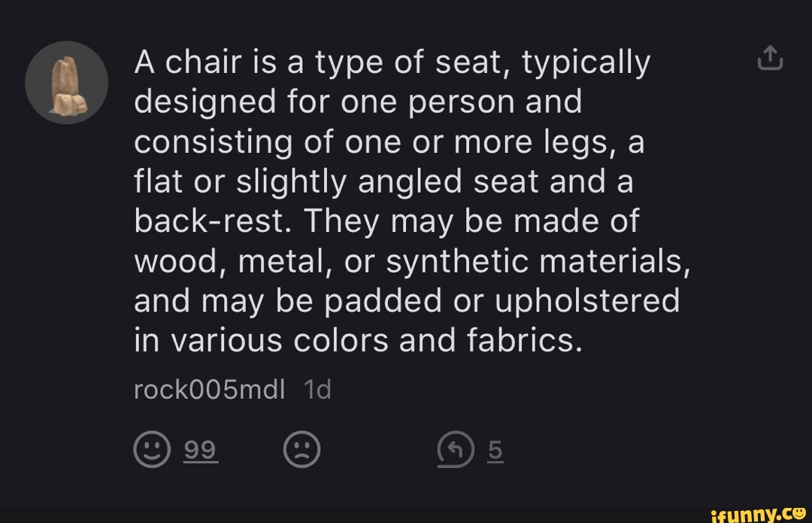The height and width of the screenshot is (523, 812).
Task: View the 5 replies count
Action: coord(494,450)
